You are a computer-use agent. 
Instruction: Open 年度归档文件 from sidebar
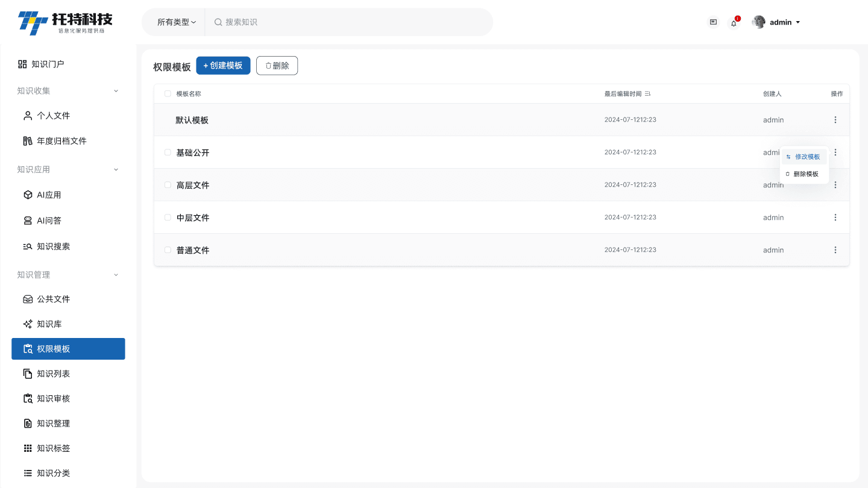click(x=61, y=141)
